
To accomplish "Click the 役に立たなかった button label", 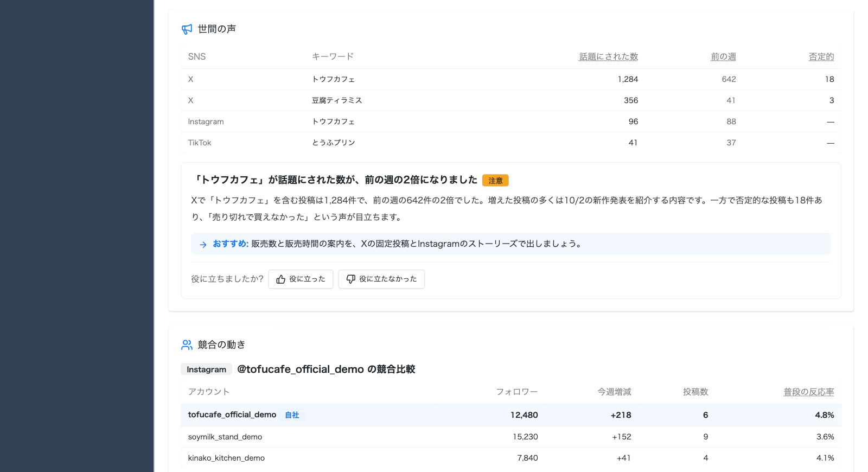I will pos(388,279).
